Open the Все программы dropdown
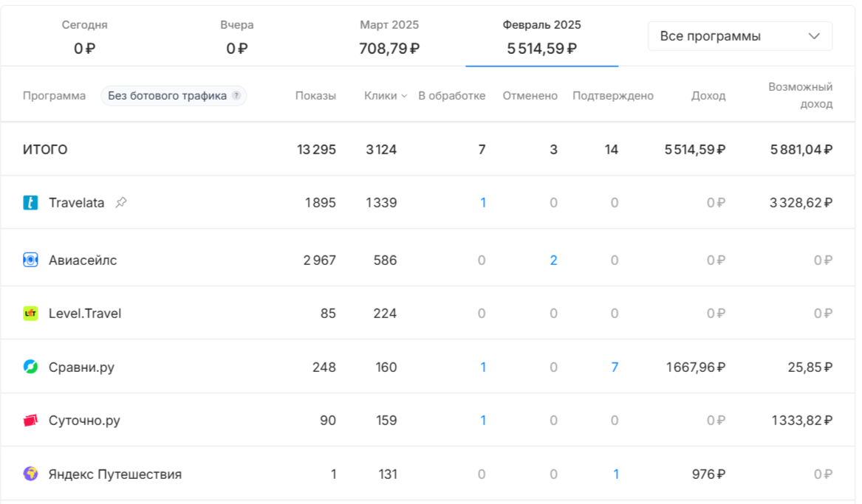This screenshot has height=504, width=862. (740, 36)
